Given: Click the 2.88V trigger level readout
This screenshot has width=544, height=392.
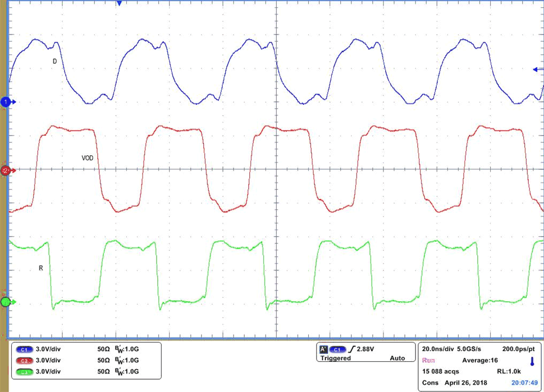Looking at the screenshot, I should pos(364,348).
